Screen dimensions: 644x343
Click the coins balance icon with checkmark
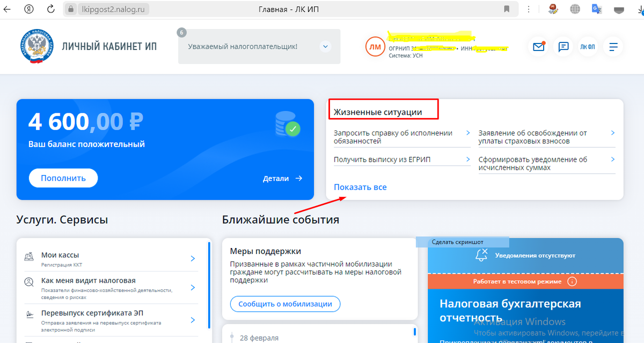(x=287, y=124)
